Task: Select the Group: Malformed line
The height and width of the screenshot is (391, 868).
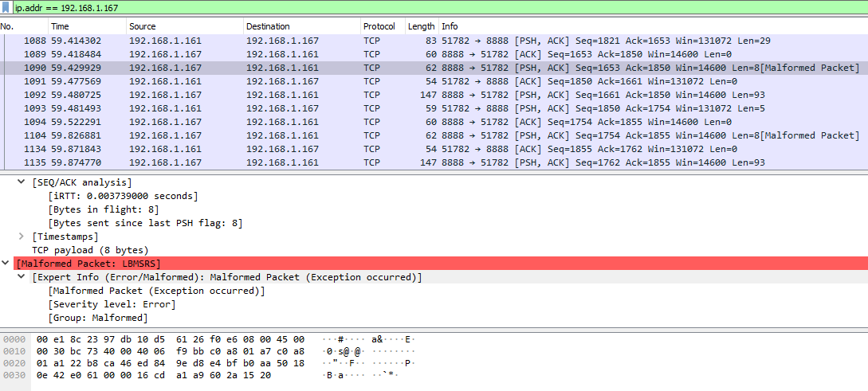Action: tap(98, 318)
